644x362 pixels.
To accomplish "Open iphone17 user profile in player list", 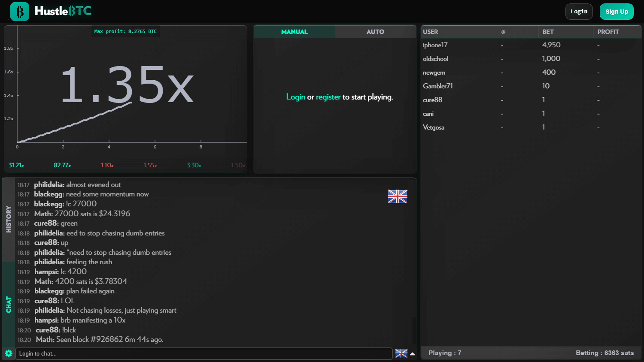I will coord(435,45).
